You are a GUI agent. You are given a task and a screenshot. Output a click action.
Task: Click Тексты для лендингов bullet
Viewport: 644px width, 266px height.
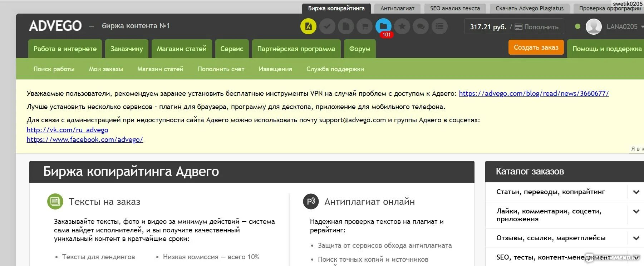(98, 257)
